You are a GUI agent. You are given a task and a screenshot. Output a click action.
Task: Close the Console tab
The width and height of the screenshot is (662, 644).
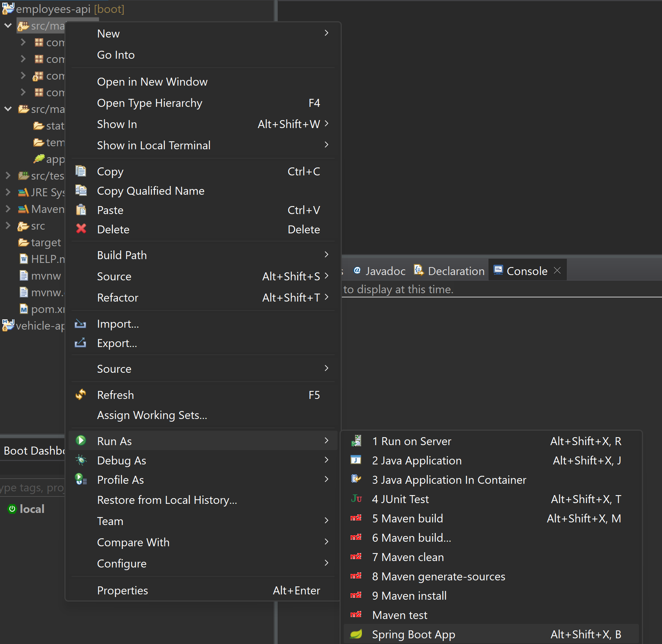click(557, 270)
